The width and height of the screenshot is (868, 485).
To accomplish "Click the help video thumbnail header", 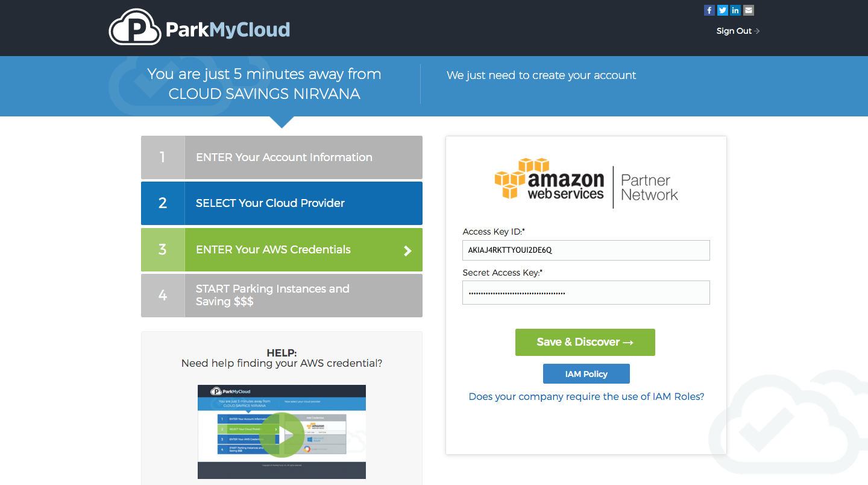I will (281, 391).
